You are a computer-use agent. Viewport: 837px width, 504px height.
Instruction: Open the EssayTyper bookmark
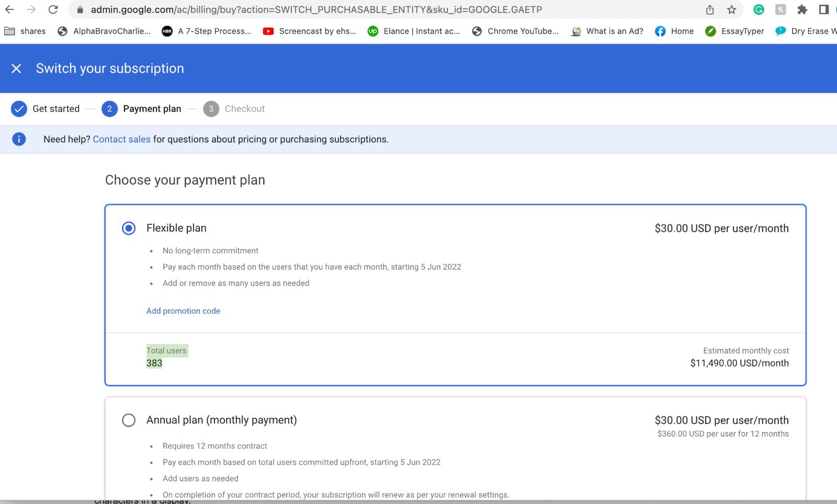734,31
